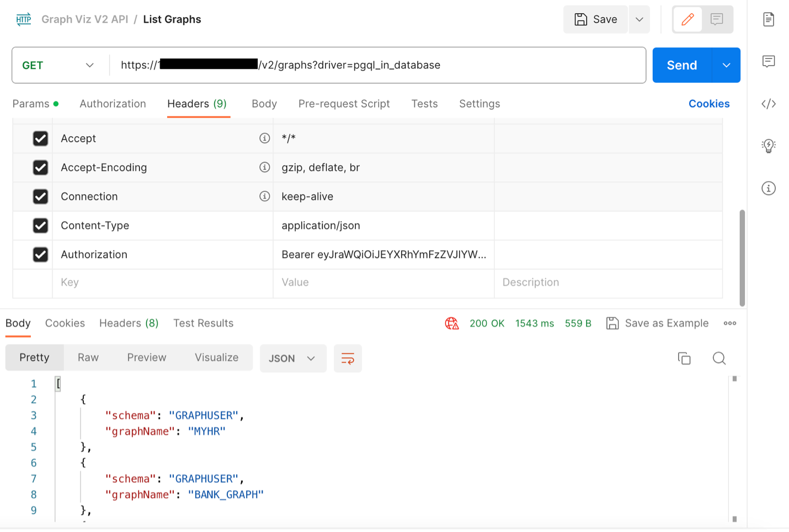
Task: Edit the request name with the pencil icon
Action: 687,19
